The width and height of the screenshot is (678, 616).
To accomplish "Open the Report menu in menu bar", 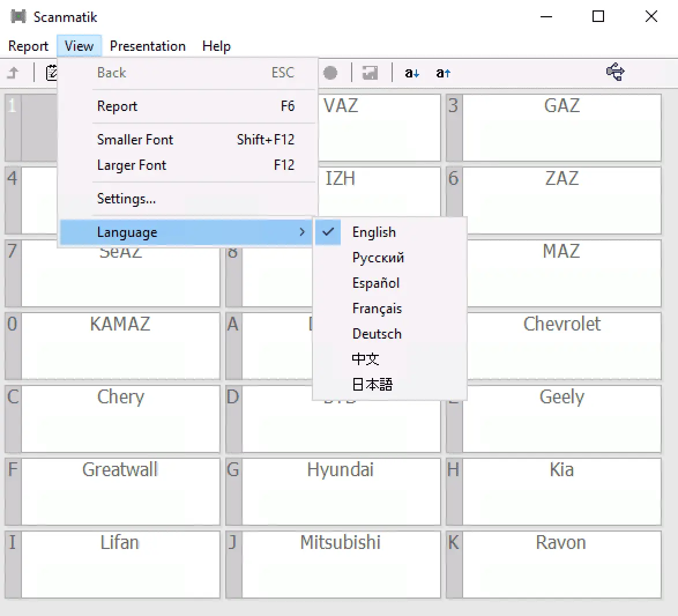I will coord(28,46).
